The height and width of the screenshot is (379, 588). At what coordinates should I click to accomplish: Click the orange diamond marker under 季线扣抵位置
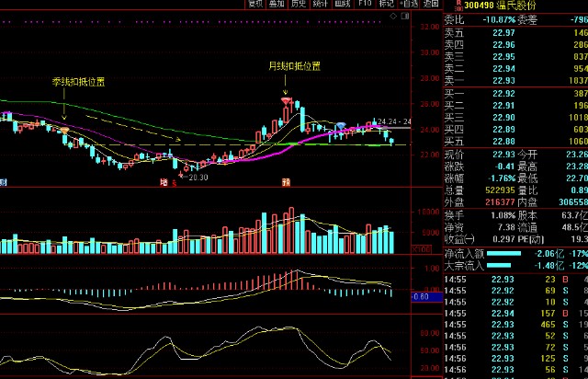(x=64, y=131)
